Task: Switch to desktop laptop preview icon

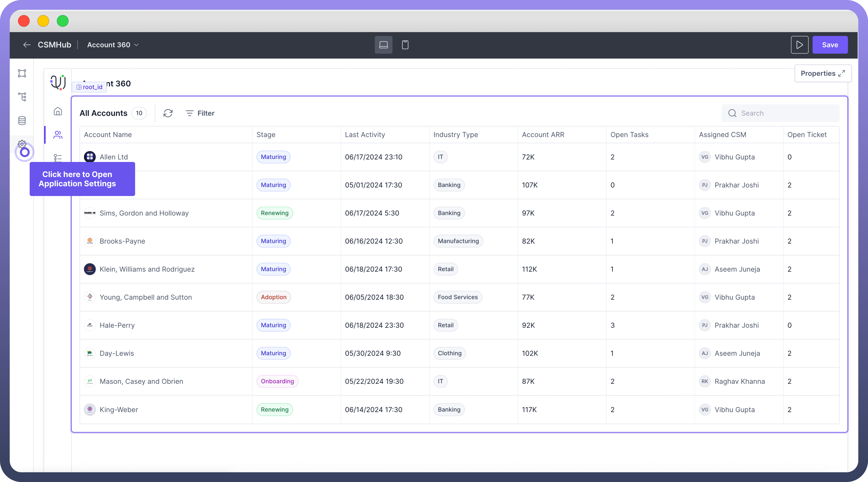Action: click(x=383, y=45)
